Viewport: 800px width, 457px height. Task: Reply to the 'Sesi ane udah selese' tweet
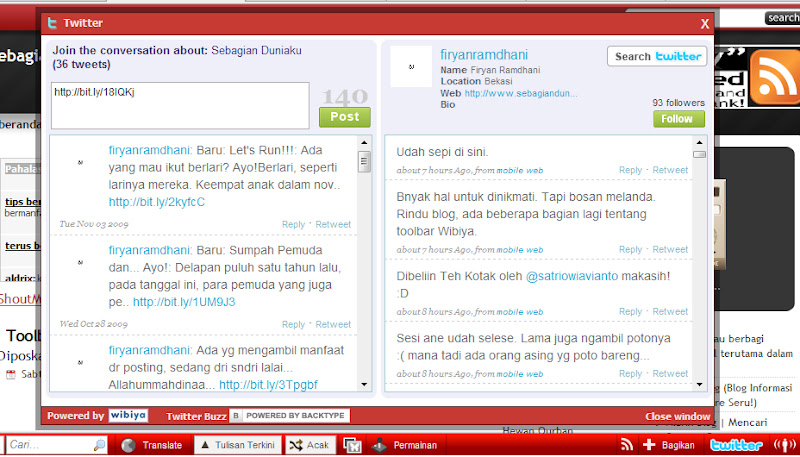point(631,374)
